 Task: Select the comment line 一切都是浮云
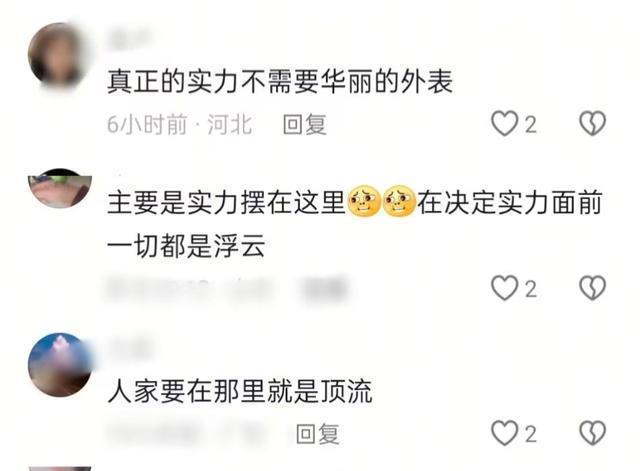[x=186, y=246]
